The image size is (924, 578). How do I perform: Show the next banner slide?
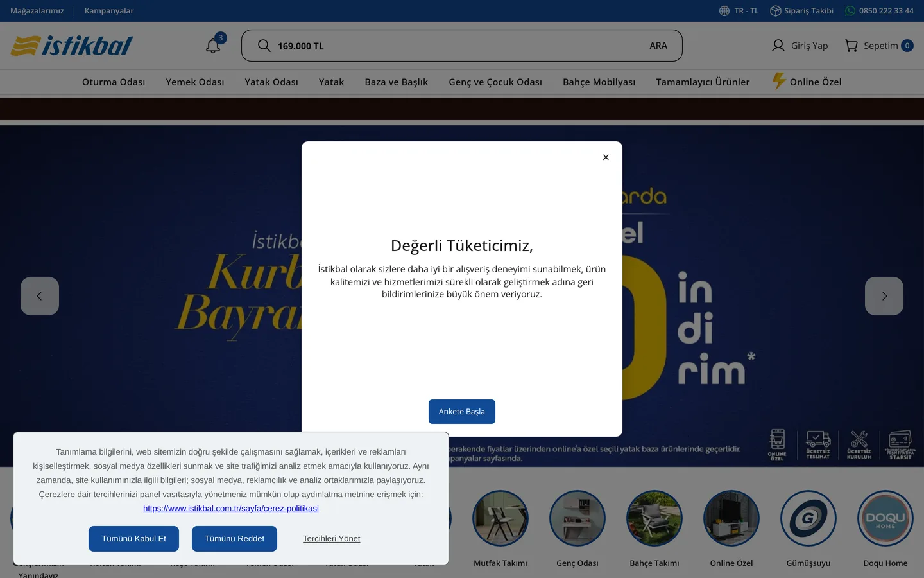pyautogui.click(x=884, y=296)
